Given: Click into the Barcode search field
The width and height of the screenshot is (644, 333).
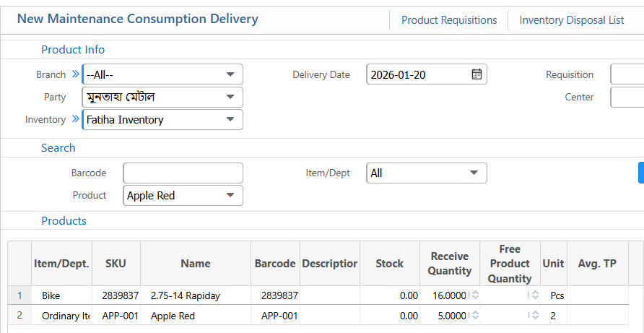Looking at the screenshot, I should pos(183,173).
